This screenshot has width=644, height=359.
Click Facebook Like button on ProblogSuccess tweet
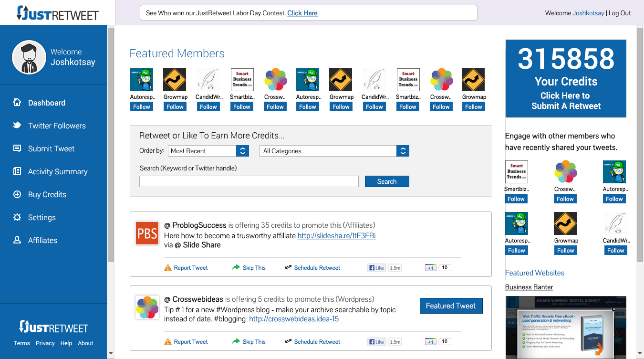376,268
